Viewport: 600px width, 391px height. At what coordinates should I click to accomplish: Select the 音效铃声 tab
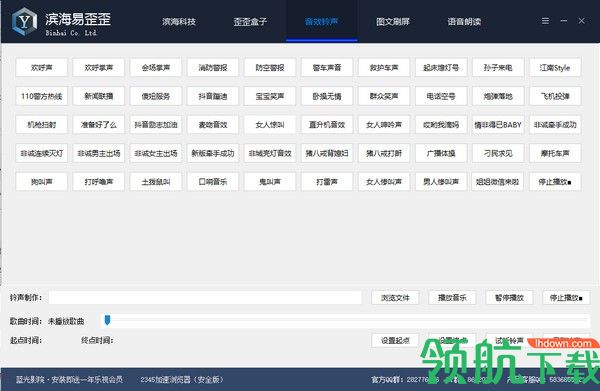pos(321,21)
